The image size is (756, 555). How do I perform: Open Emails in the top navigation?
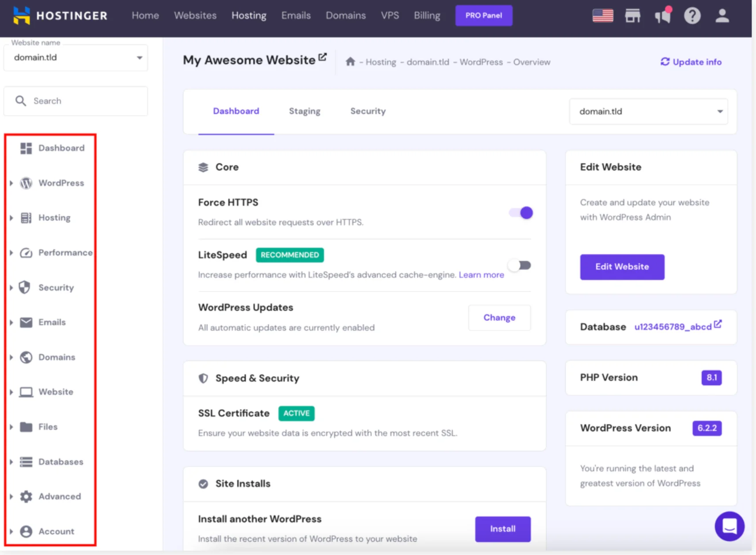click(x=296, y=15)
